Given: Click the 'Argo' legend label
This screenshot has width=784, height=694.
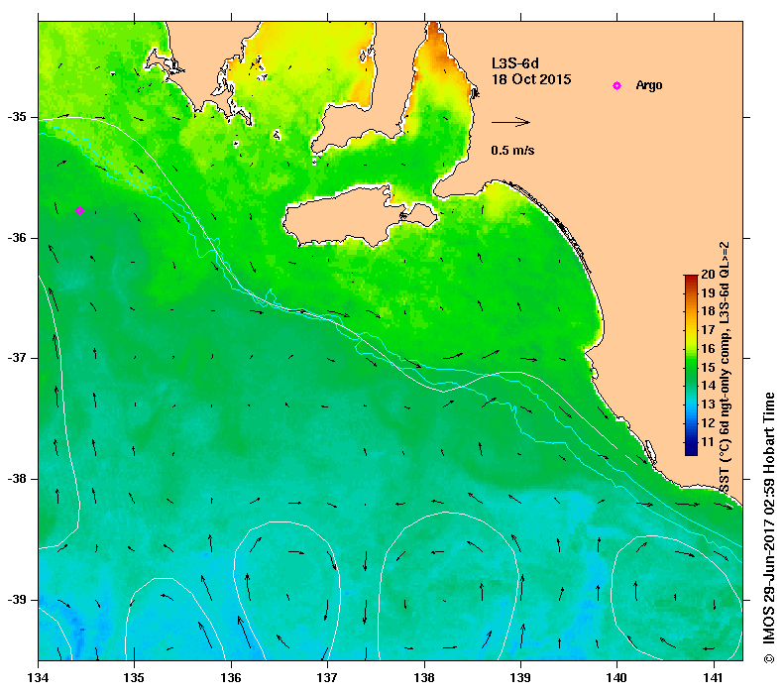Looking at the screenshot, I should click(x=649, y=85).
